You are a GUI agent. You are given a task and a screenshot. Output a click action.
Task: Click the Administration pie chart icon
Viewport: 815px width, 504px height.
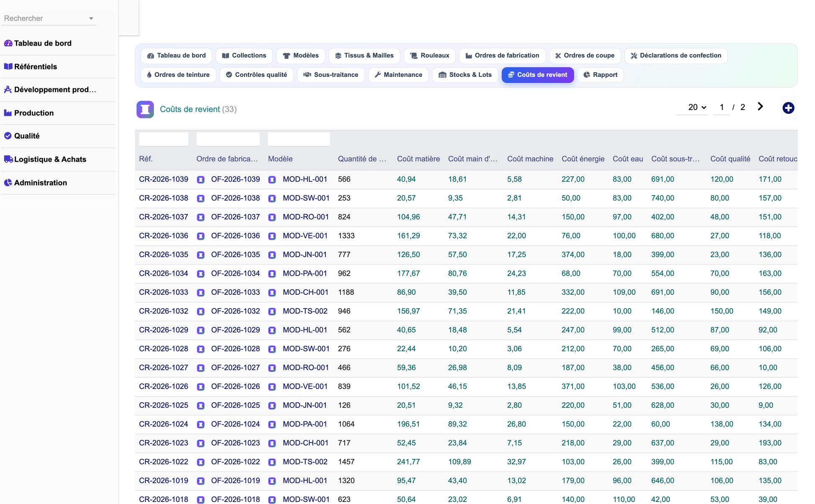(8, 183)
